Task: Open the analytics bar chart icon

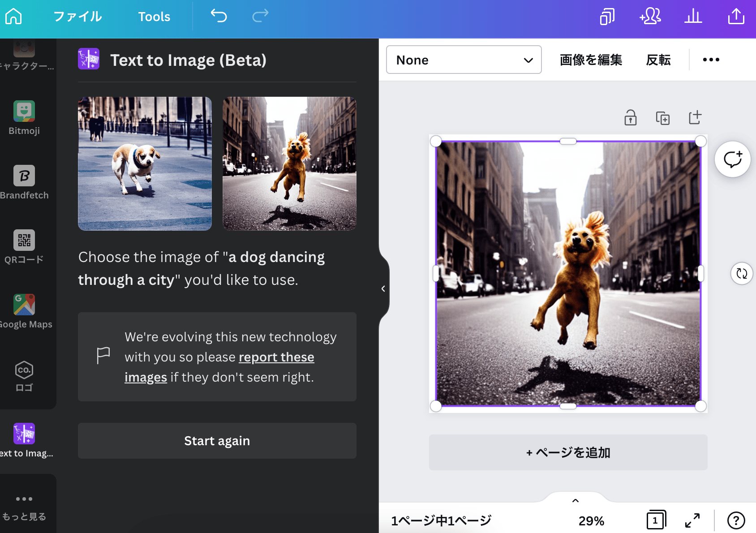Action: tap(693, 17)
